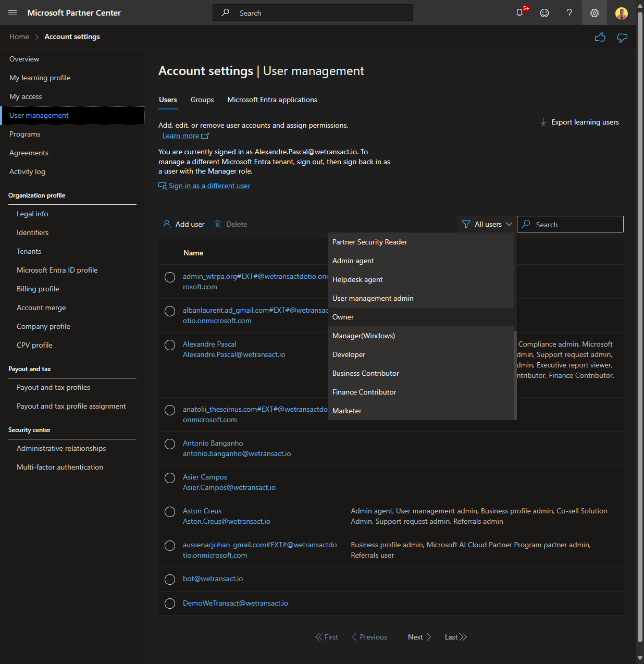This screenshot has height=664, width=644.
Task: Open the help question mark
Action: pyautogui.click(x=569, y=13)
